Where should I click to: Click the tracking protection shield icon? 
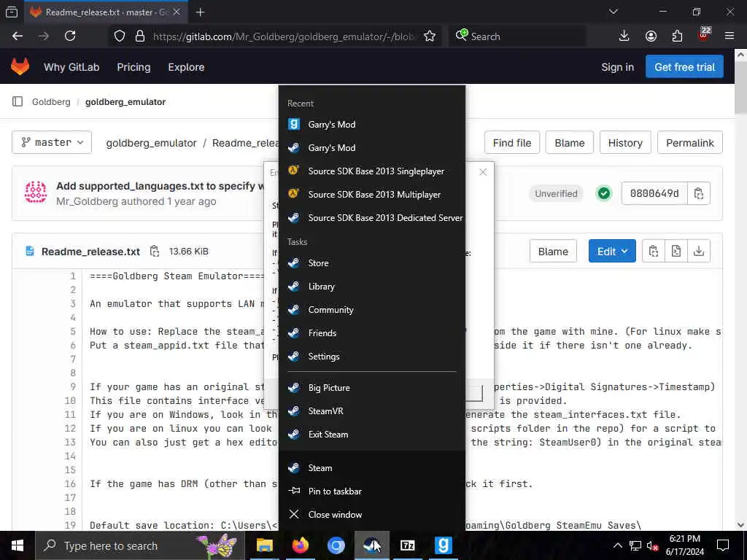pos(120,36)
